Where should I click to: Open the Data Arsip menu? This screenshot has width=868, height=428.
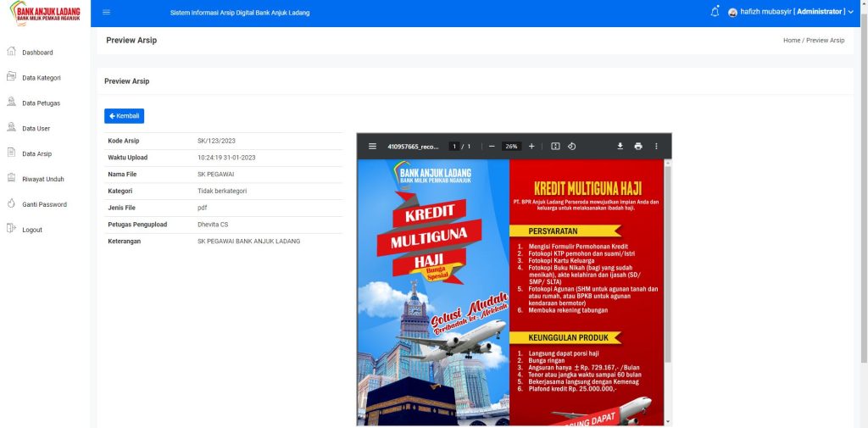[37, 154]
